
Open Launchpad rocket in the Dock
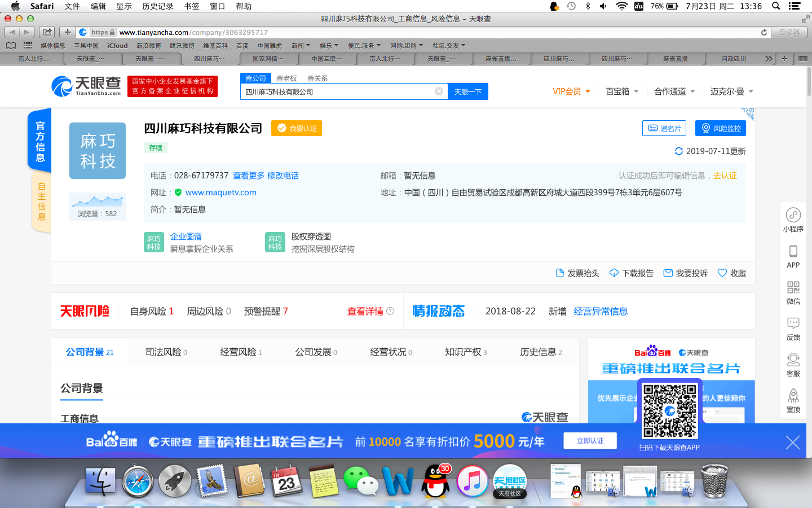point(175,481)
